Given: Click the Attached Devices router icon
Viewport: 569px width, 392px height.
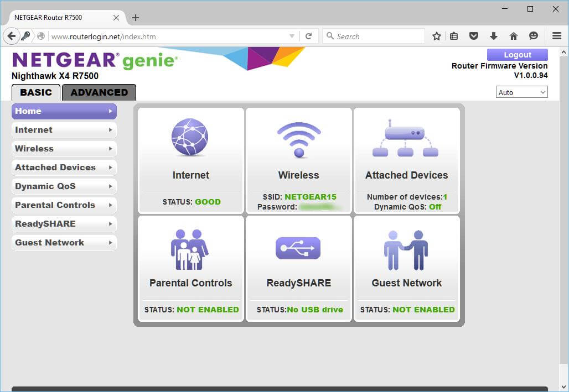Looking at the screenshot, I should 406,138.
